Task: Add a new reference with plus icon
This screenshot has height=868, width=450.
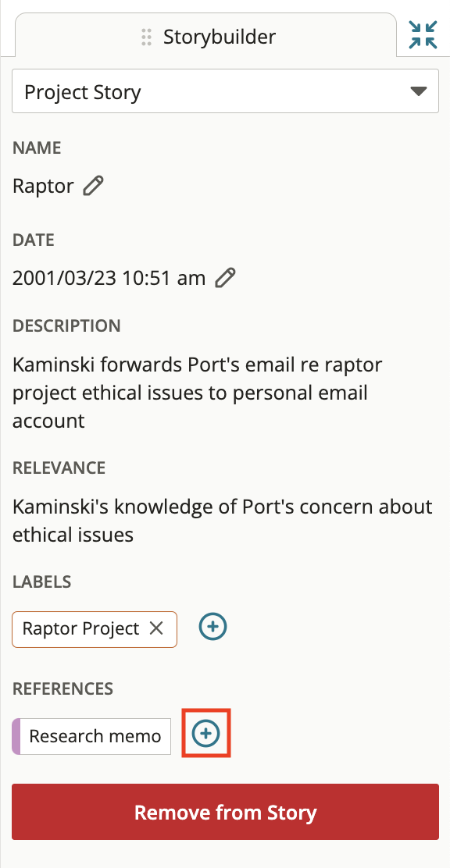Action: [206, 734]
